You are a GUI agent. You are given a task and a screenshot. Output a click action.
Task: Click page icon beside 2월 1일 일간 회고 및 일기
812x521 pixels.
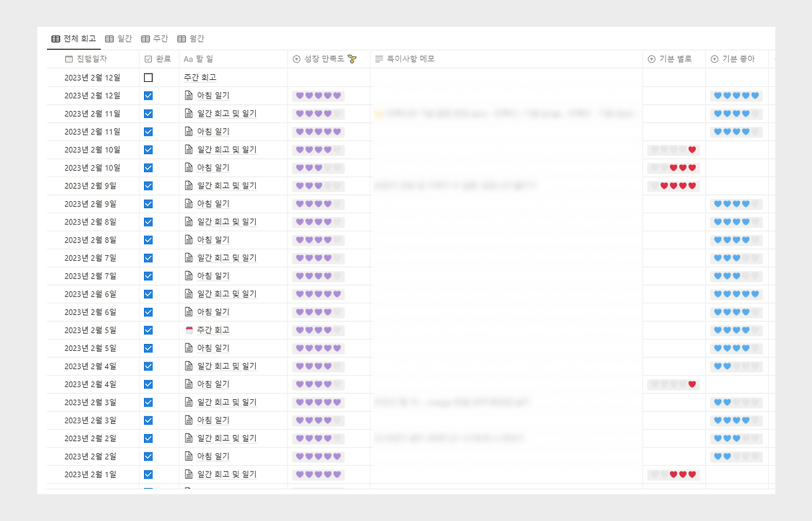[x=188, y=474]
